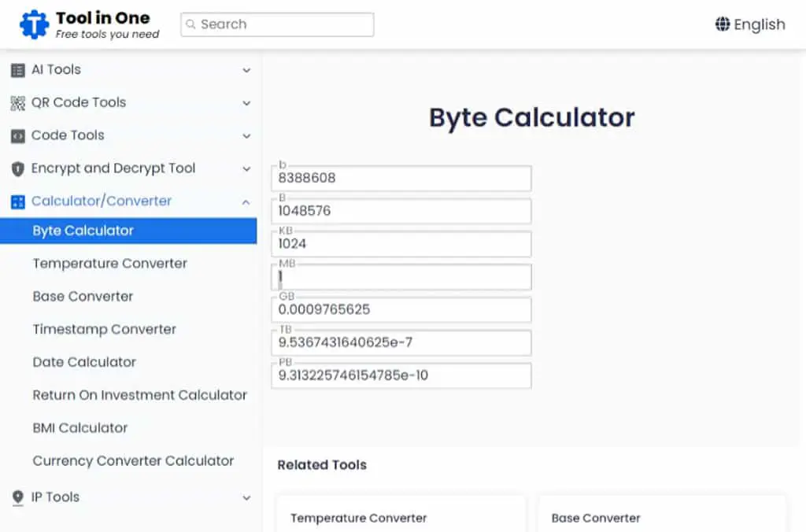This screenshot has width=806, height=532.
Task: Collapse the Calculator/Converter section chevron
Action: pyautogui.click(x=246, y=201)
